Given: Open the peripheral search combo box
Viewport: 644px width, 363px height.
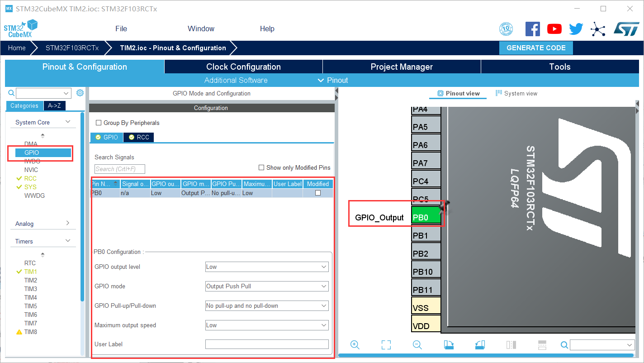Looking at the screenshot, I should [x=44, y=93].
